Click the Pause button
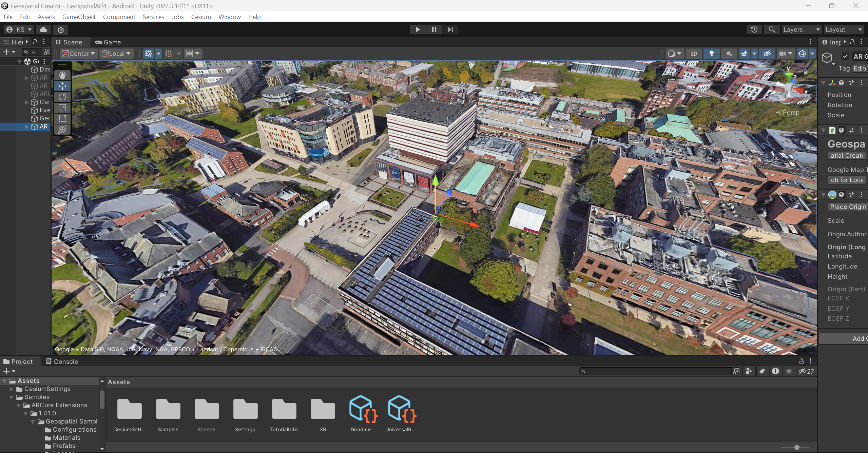868x453 pixels. click(x=434, y=29)
